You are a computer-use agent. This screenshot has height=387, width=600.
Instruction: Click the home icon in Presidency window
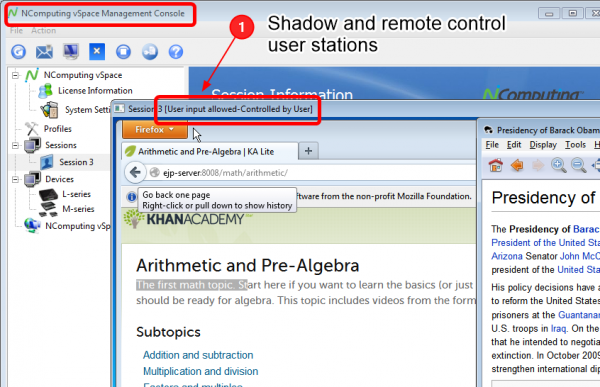coord(496,165)
